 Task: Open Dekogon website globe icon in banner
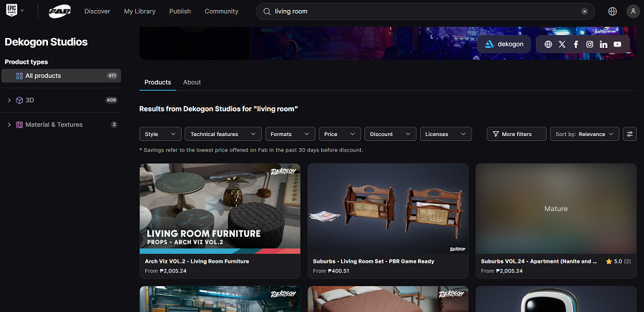(x=548, y=44)
